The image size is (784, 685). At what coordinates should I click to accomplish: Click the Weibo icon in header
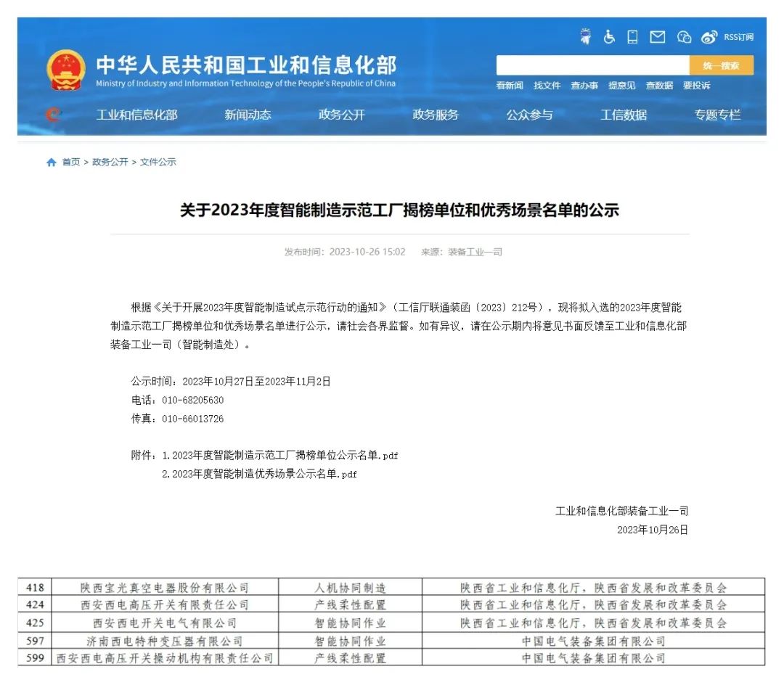(709, 37)
